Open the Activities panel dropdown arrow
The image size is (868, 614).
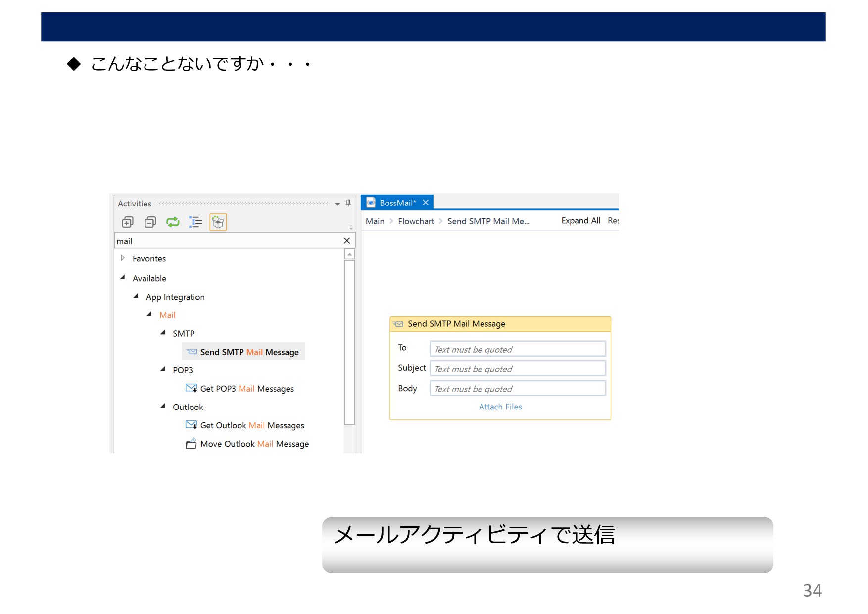point(337,204)
